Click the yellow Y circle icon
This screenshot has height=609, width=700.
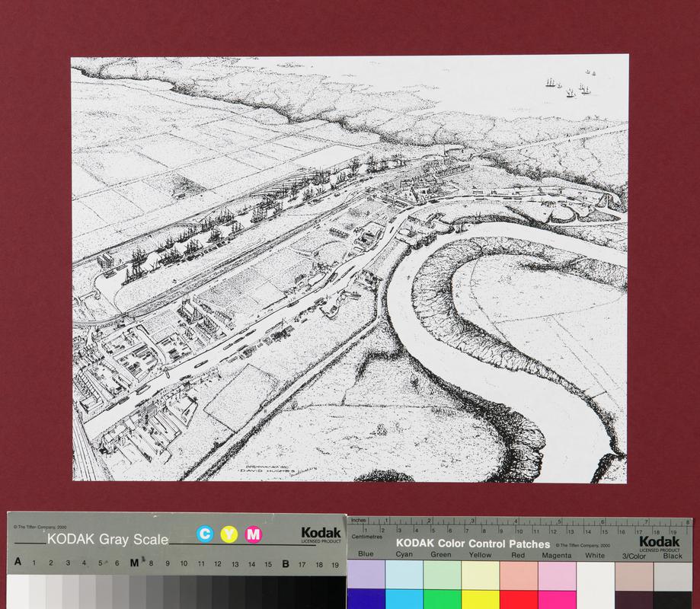[229, 534]
